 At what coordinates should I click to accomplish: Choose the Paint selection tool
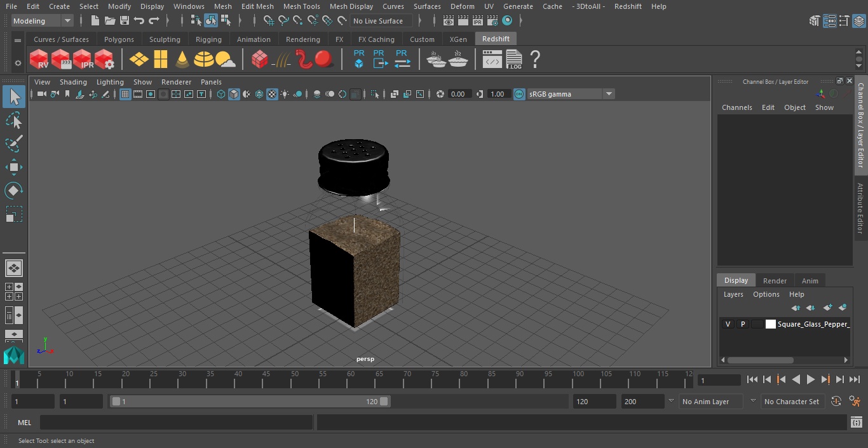(x=14, y=144)
